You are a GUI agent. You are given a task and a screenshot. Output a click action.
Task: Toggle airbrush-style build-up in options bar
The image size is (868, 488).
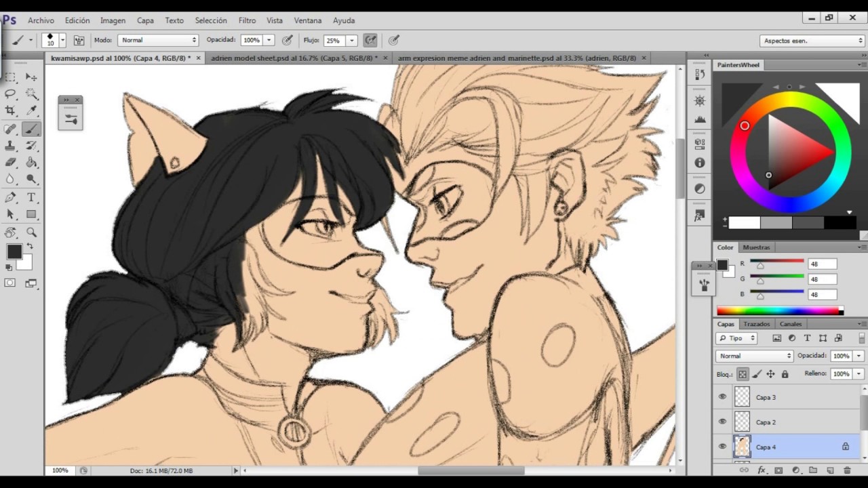coord(370,40)
